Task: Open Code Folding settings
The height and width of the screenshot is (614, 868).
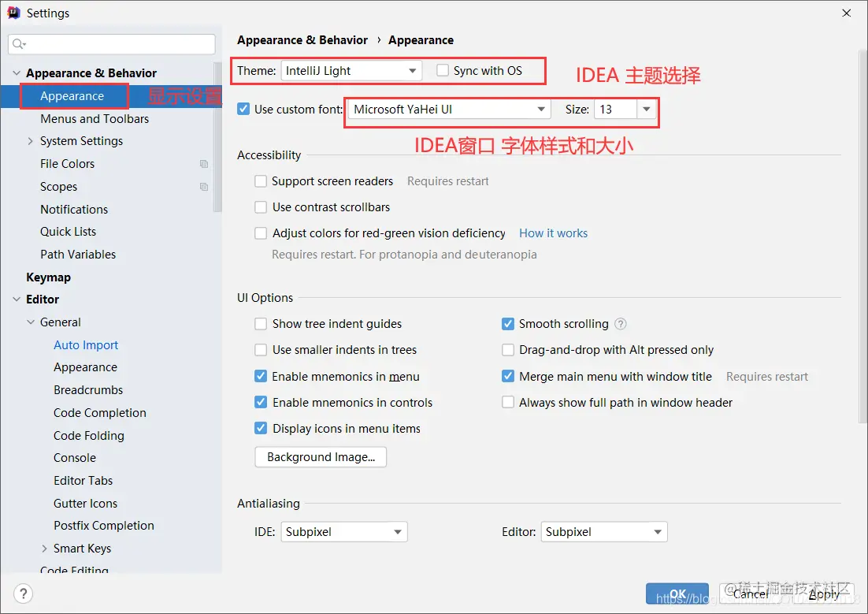Action: point(88,436)
